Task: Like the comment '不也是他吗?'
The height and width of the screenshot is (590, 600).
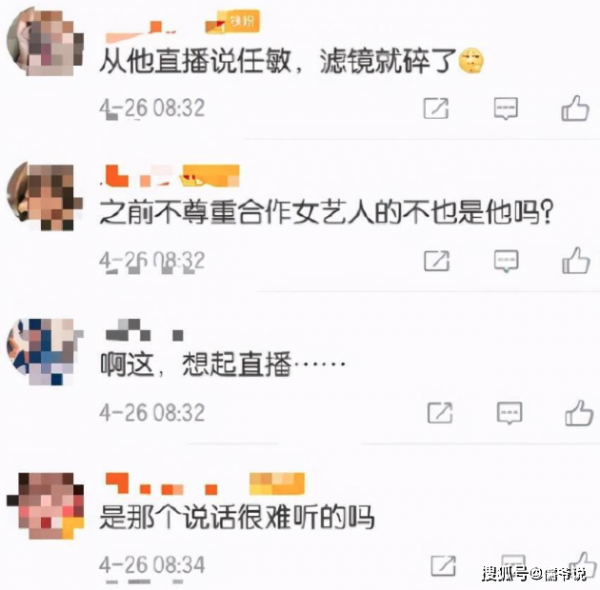Action: 576,261
